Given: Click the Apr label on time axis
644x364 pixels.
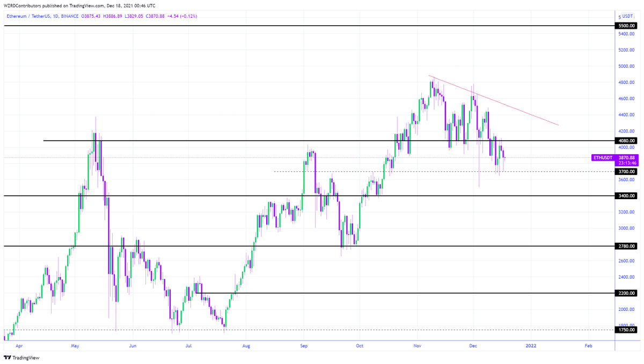Looking at the screenshot, I should (19, 346).
